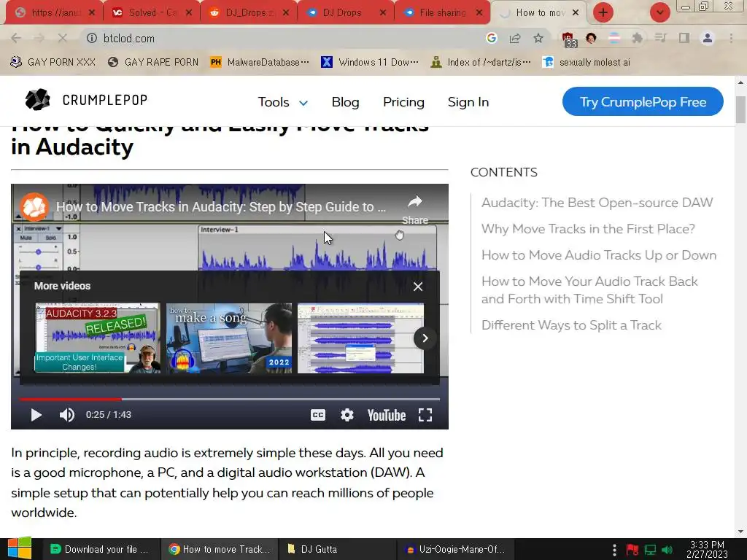Open the Extensions puzzle piece menu
The image size is (747, 560).
[638, 38]
